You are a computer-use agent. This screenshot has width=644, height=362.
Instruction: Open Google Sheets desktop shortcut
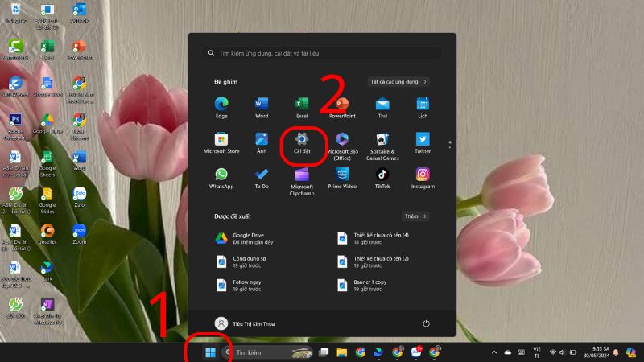click(47, 163)
